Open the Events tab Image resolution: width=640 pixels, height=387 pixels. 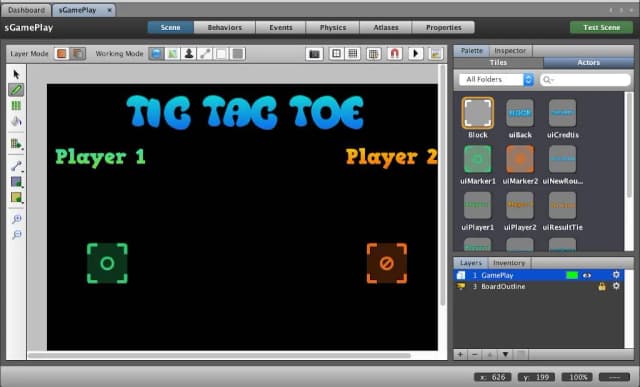click(280, 27)
